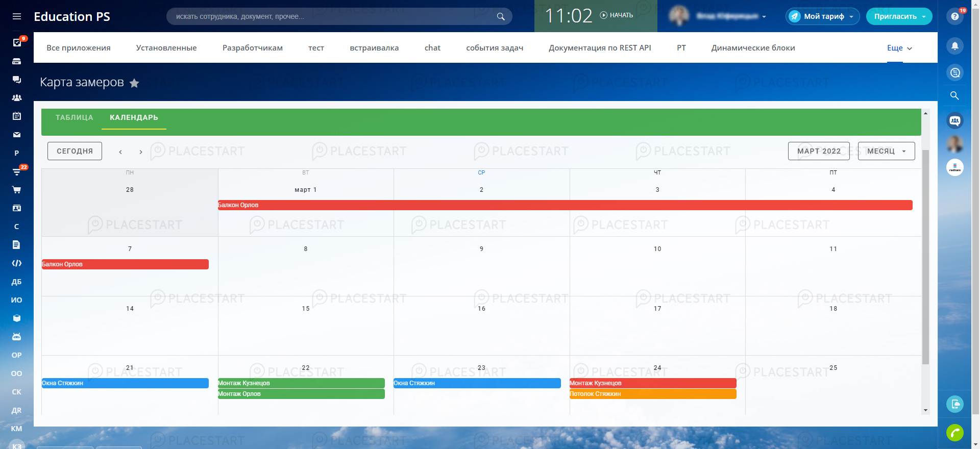980x449 pixels.
Task: Expand the Еще menu
Action: (x=899, y=48)
